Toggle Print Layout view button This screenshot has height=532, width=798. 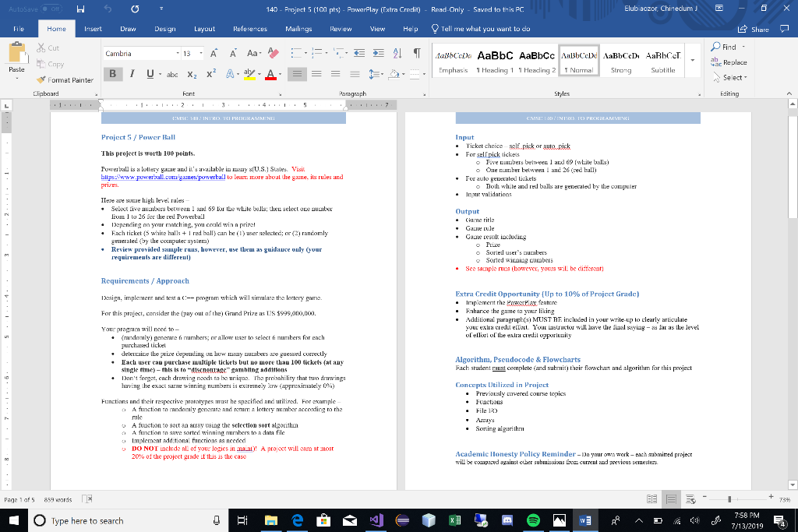click(671, 499)
